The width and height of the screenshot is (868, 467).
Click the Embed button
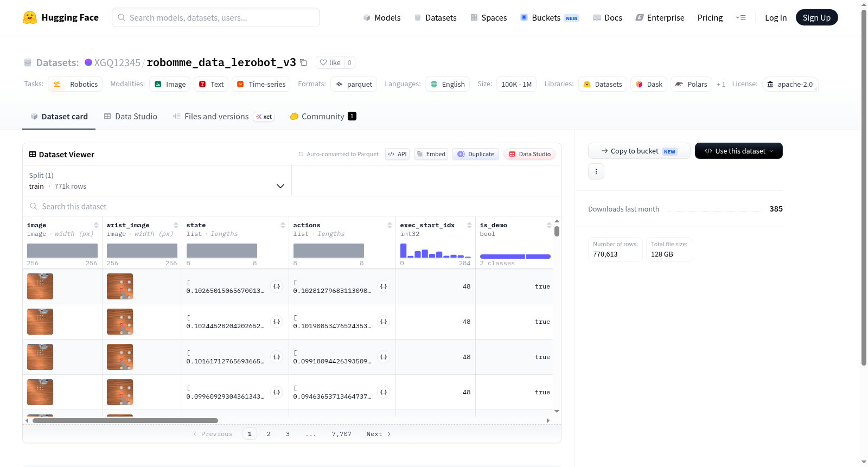431,154
